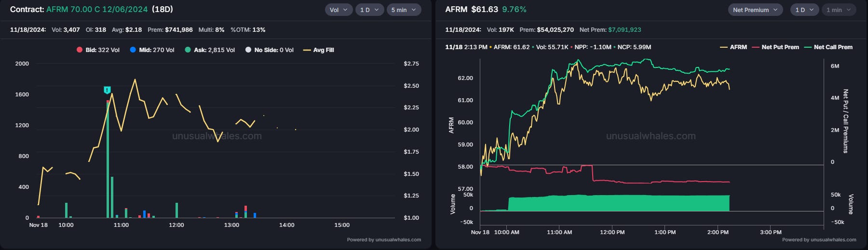868x250 pixels.
Task: Click the Vol 197K stat
Action: [x=501, y=30]
